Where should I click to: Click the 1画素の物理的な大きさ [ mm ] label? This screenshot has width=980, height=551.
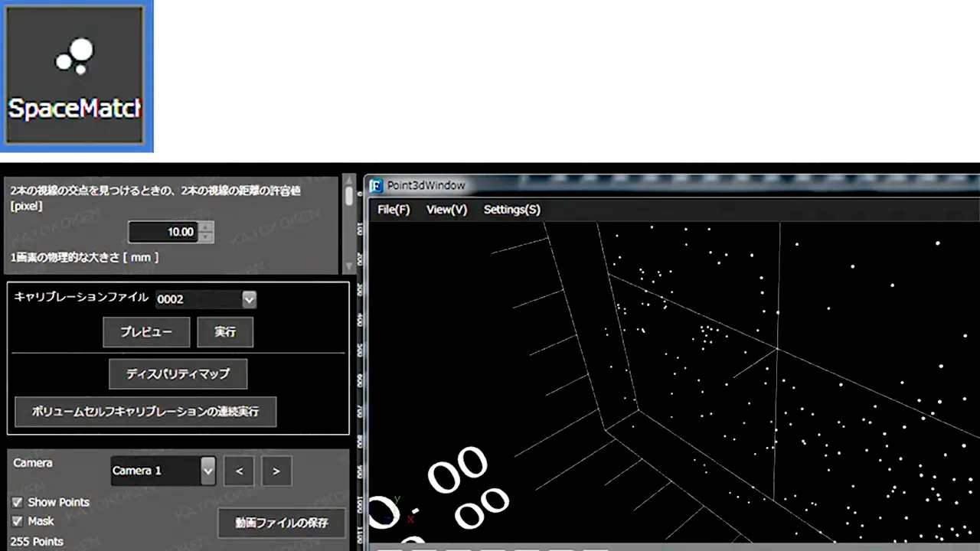[85, 257]
